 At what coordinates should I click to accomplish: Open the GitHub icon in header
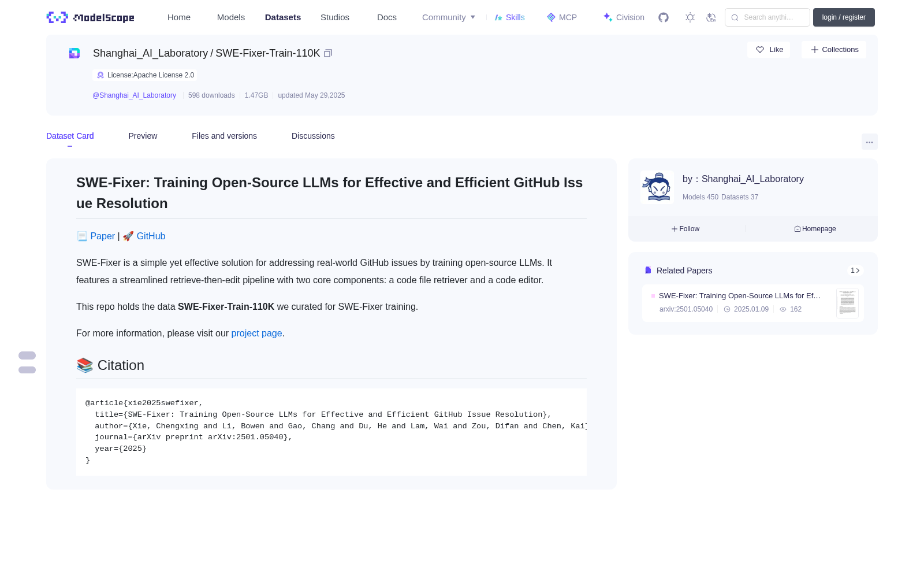point(664,17)
